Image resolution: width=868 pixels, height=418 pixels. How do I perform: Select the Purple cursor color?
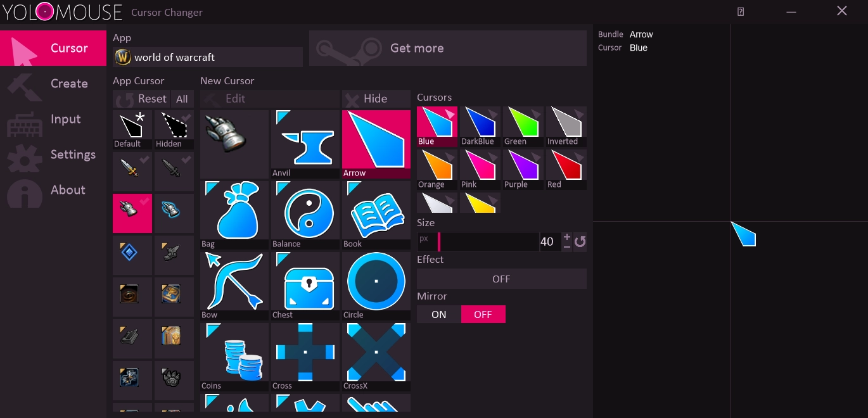point(523,170)
